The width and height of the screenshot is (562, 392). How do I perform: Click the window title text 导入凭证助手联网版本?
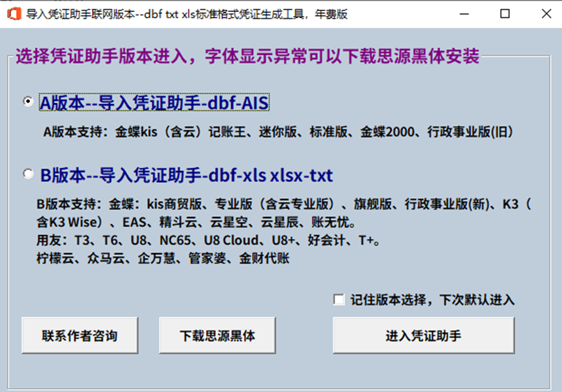[x=187, y=15]
